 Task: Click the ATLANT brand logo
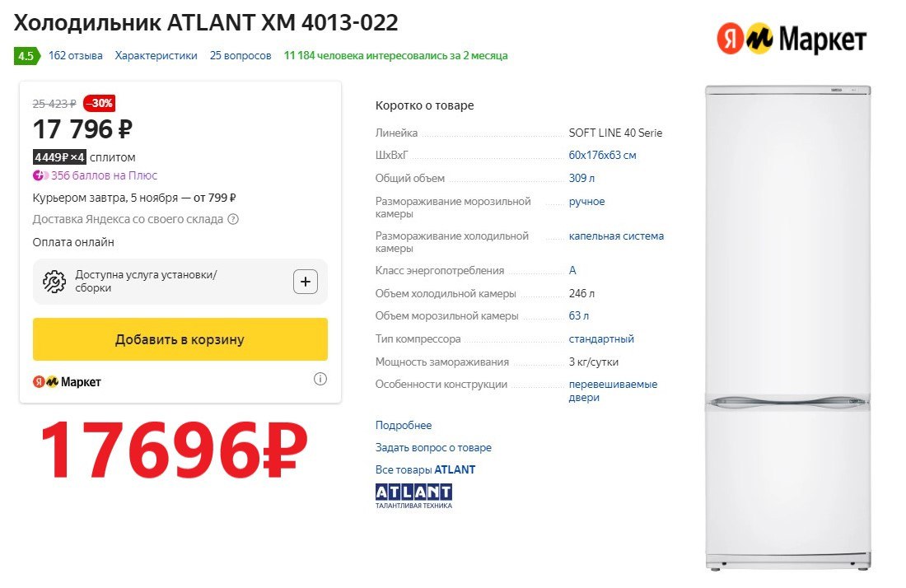(x=413, y=495)
